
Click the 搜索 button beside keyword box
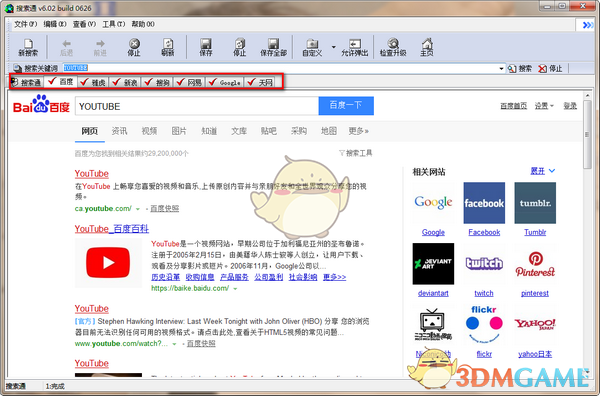point(520,68)
